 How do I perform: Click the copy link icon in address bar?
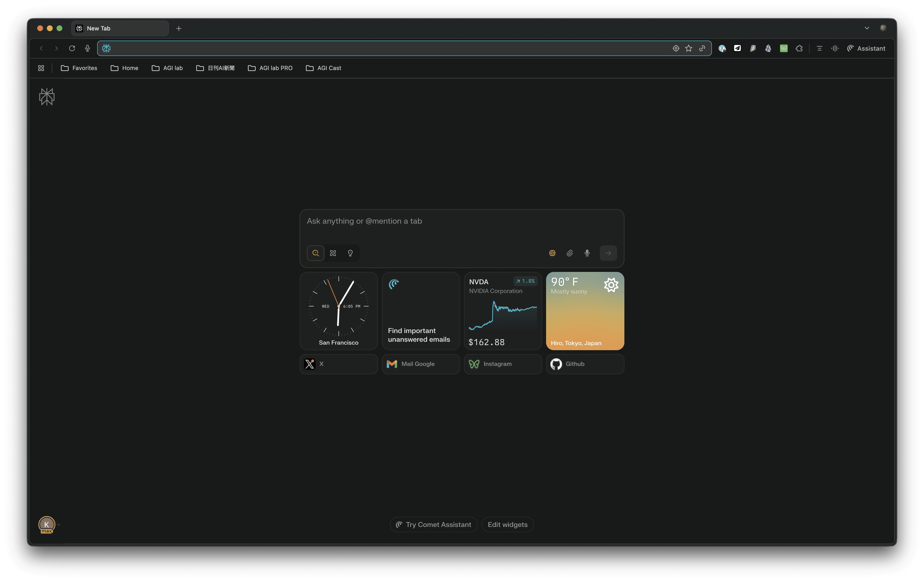(x=702, y=48)
